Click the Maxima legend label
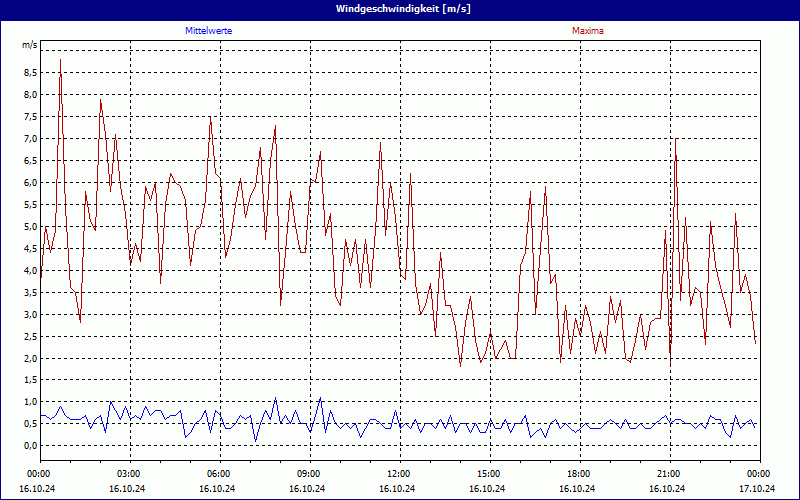800x500 pixels. 588,31
